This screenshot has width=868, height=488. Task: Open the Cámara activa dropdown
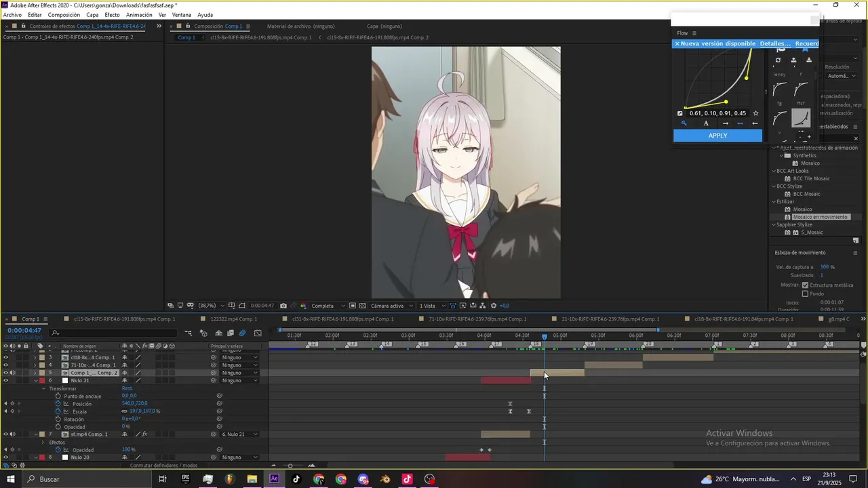(391, 306)
